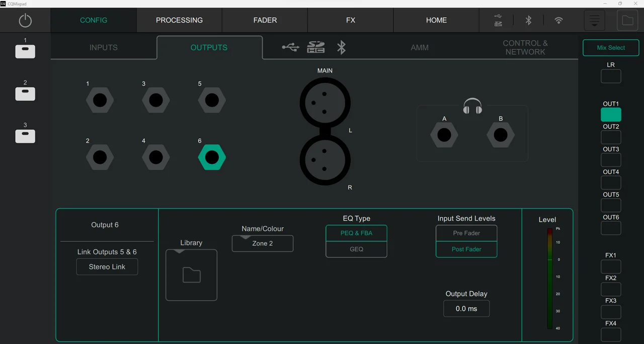This screenshot has height=344, width=644.
Task: Toggle Stereo Link for outputs 5 & 6
Action: pos(107,267)
